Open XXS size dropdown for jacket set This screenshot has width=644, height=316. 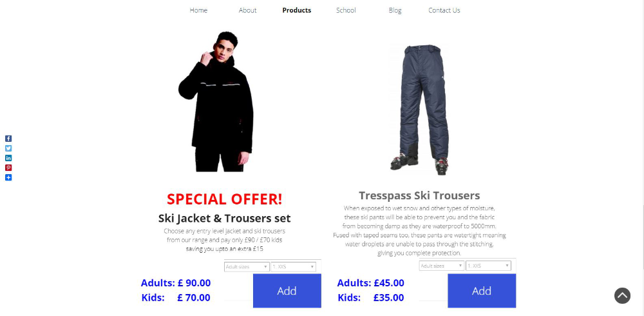pyautogui.click(x=293, y=267)
